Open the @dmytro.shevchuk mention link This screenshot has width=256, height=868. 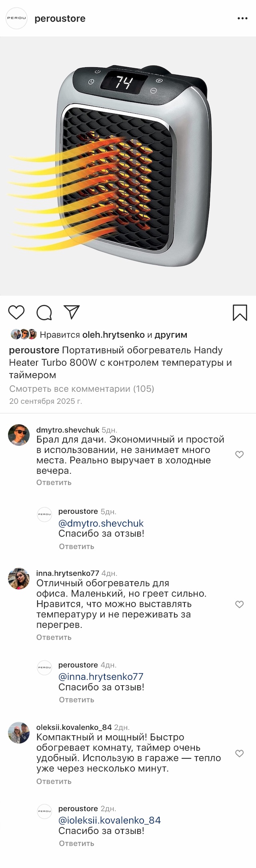coord(101,523)
